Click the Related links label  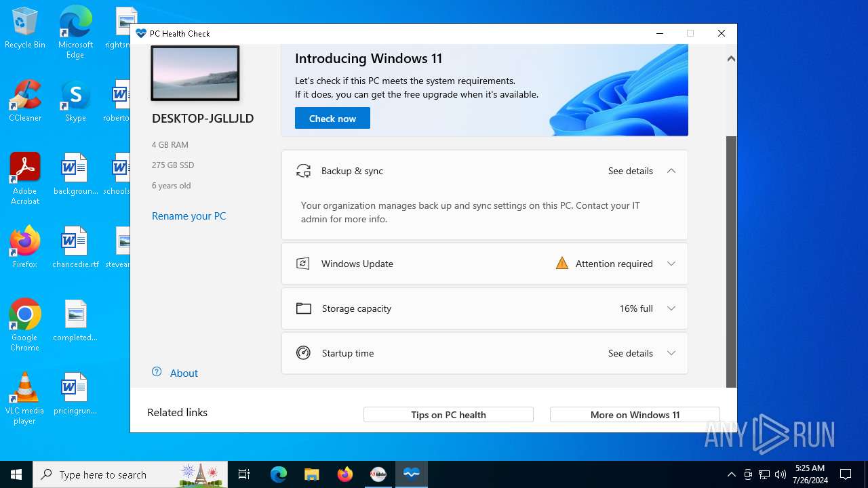[x=177, y=413]
